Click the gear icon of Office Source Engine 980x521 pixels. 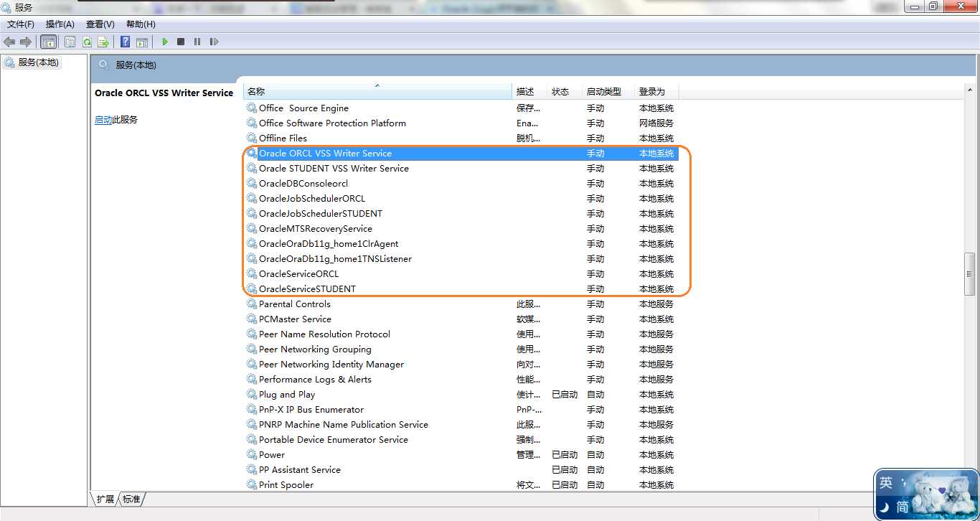pyautogui.click(x=252, y=108)
